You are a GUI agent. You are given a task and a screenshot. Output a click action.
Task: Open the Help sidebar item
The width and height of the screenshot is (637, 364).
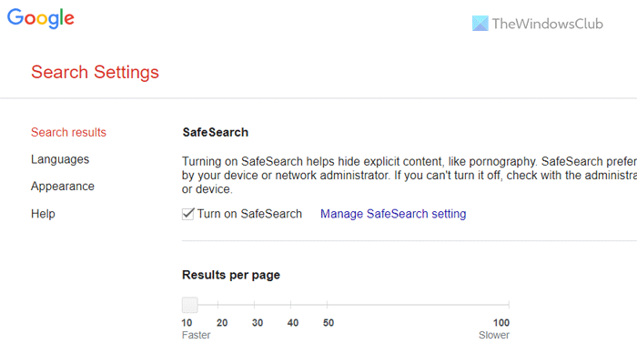(x=43, y=214)
